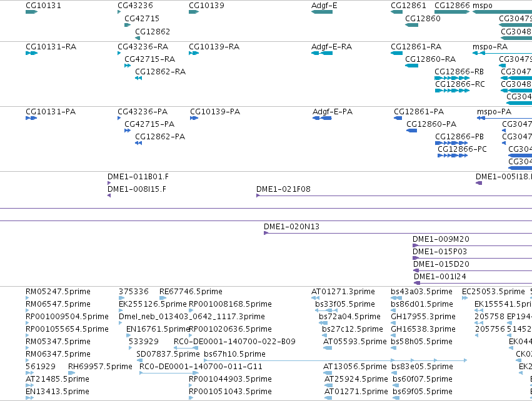Screen dimensions: 532x401
Task: Click the CG12860 gene label
Action: click(423, 18)
